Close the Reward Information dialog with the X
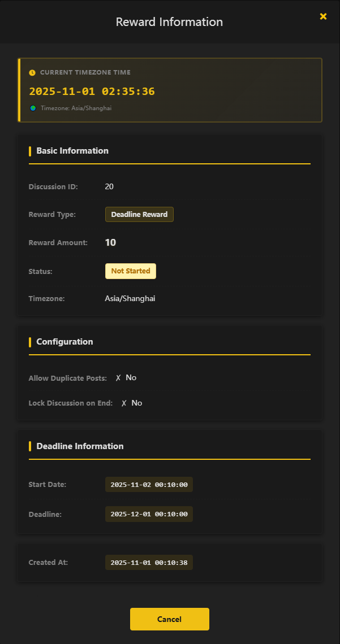The image size is (340, 644). 323,17
